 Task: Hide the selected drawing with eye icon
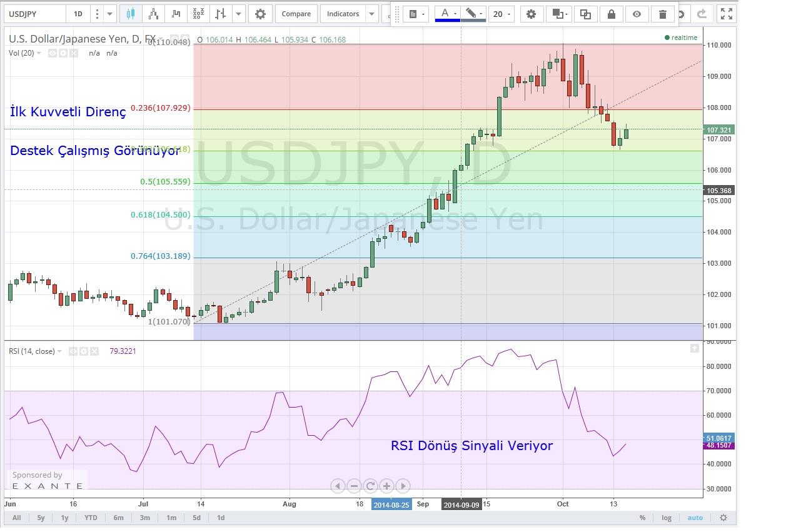(x=637, y=14)
